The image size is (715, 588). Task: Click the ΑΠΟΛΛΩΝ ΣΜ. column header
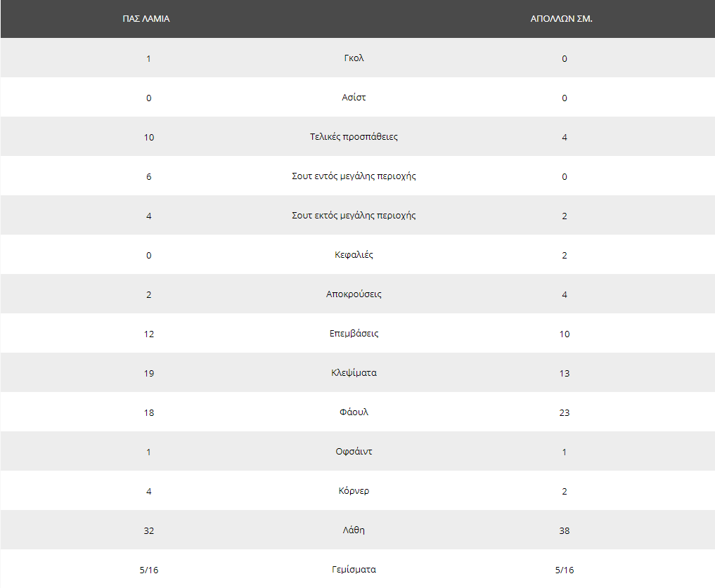point(561,19)
